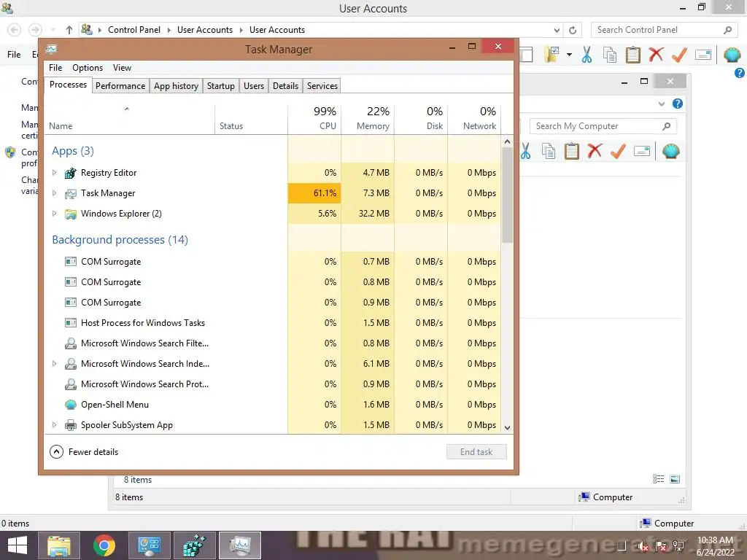The image size is (747, 560).
Task: Expand the Registry Editor process group
Action: pyautogui.click(x=54, y=172)
